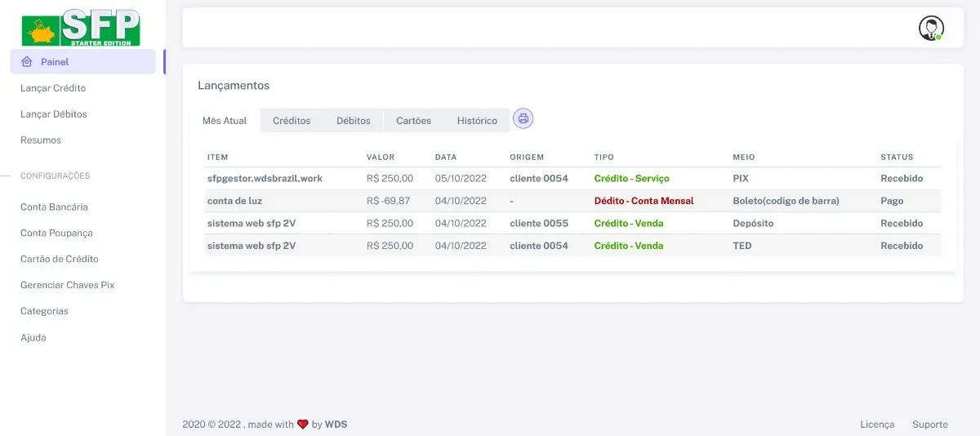Switch to the Histórico tab
Image resolution: width=980 pixels, height=436 pixels.
point(477,121)
